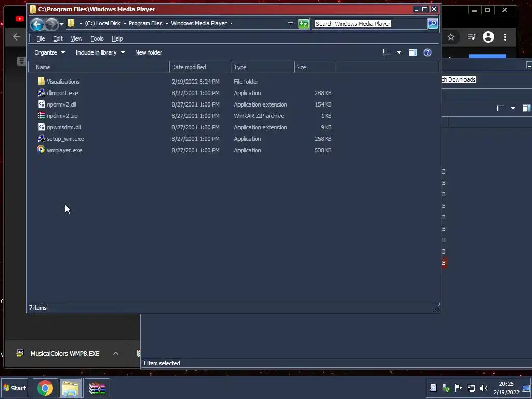Open the Help menu
The width and height of the screenshot is (532, 399).
pos(117,38)
